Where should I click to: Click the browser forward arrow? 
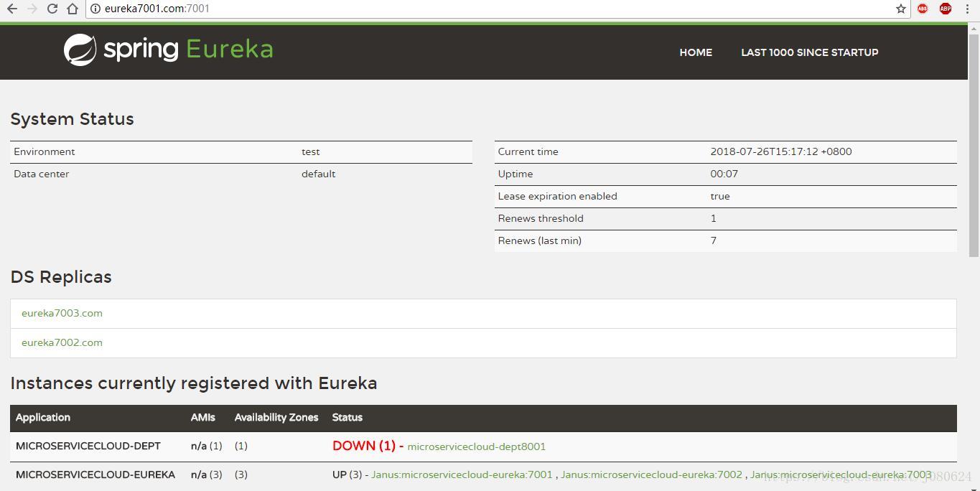[x=32, y=9]
